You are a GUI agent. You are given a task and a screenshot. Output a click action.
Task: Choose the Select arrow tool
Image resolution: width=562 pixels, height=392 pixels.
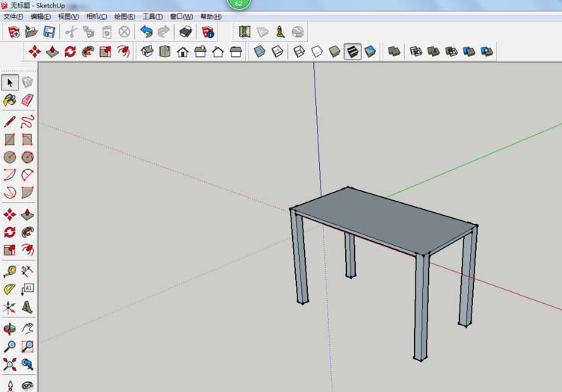(x=10, y=83)
